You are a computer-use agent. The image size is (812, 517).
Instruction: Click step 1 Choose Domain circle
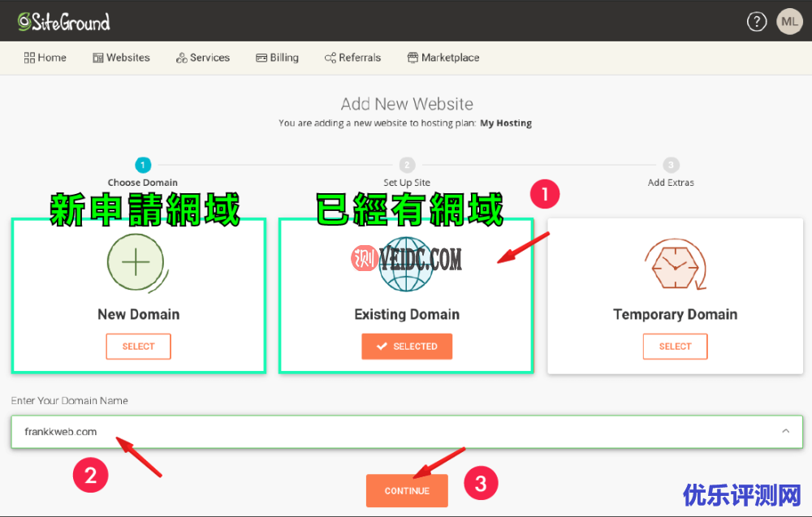[x=143, y=165]
